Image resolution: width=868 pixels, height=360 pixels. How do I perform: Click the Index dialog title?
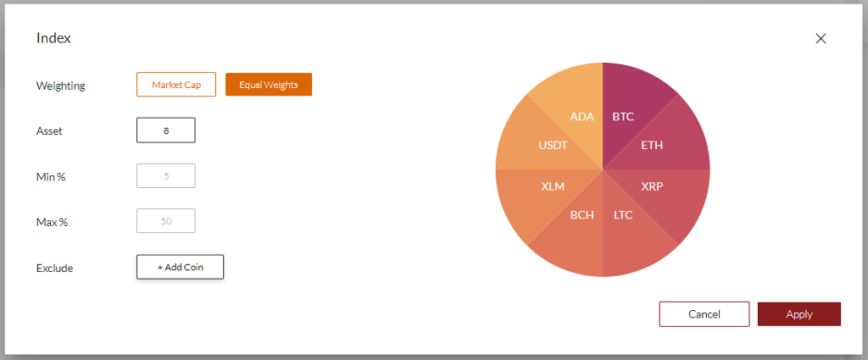pyautogui.click(x=53, y=38)
